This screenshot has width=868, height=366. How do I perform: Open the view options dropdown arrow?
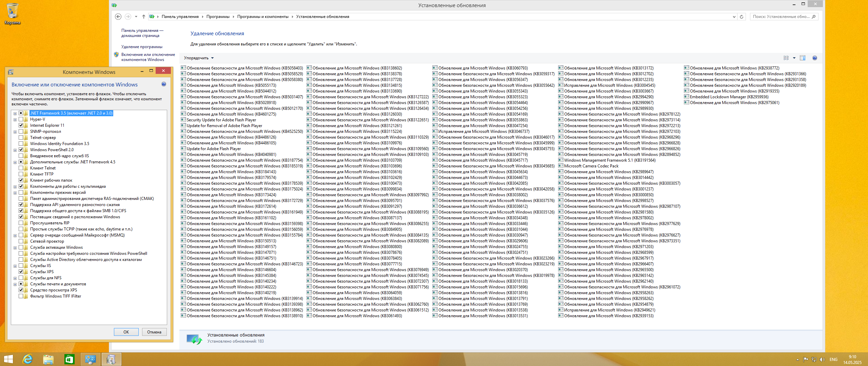pos(794,58)
